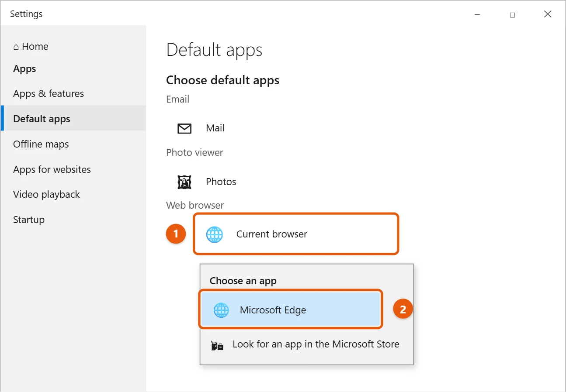Screen dimensions: 566x392
Task: Click the Choose an app popup title
Action: [243, 281]
